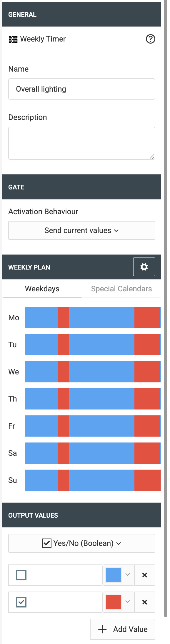Remove the blue unchecked output value
The height and width of the screenshot is (644, 170).
(x=145, y=575)
